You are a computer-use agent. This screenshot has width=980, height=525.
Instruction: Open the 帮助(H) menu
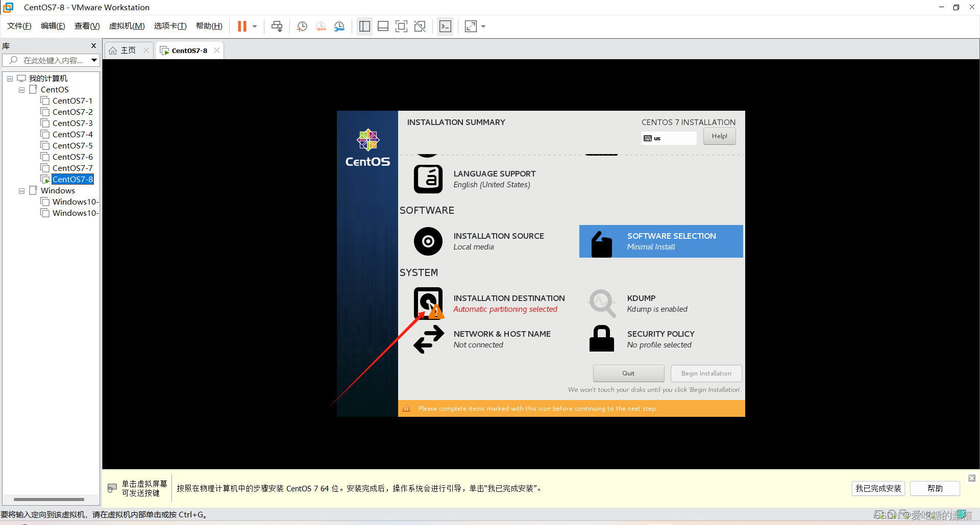click(x=209, y=26)
